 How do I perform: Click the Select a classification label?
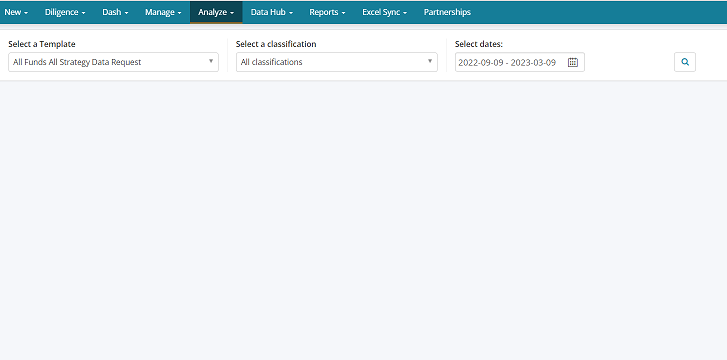[x=276, y=44]
